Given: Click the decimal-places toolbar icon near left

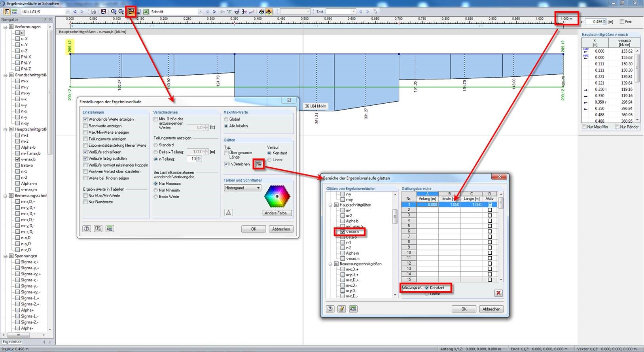Looking at the screenshot, I should click(x=14, y=11).
